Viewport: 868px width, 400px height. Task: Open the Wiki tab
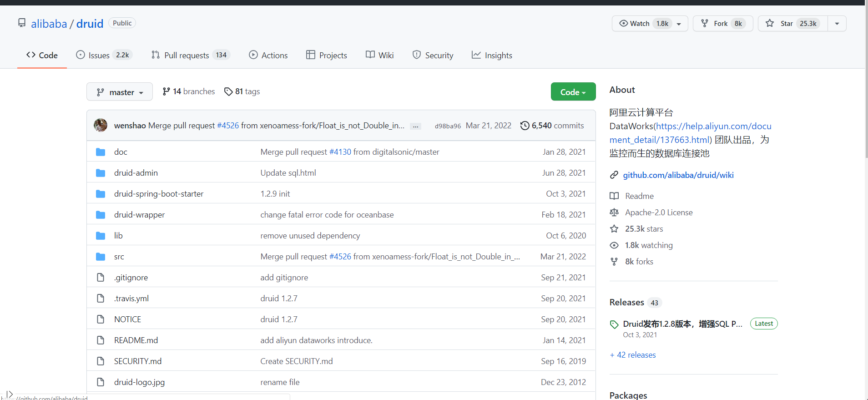(x=380, y=55)
